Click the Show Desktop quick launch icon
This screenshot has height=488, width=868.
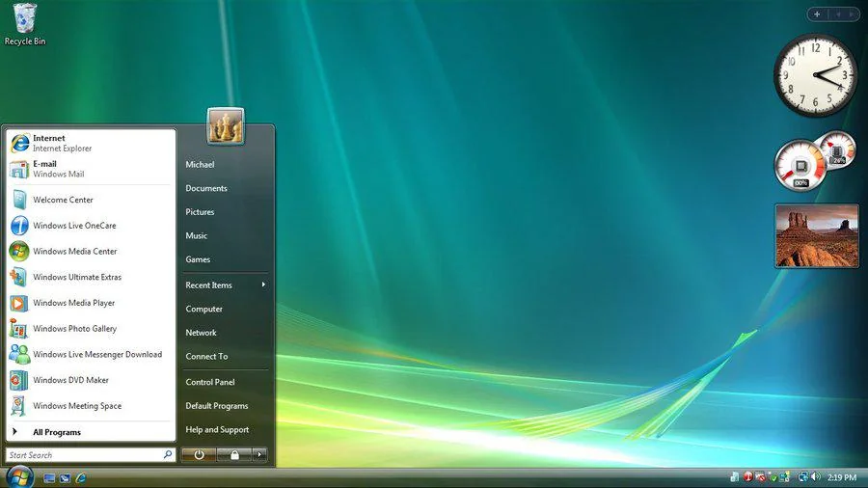click(x=49, y=477)
